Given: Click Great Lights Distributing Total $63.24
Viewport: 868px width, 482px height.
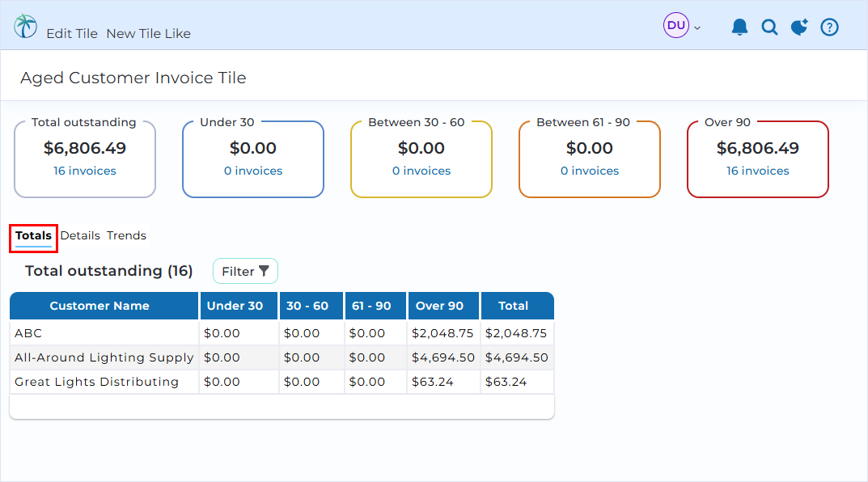Looking at the screenshot, I should pyautogui.click(x=506, y=382).
